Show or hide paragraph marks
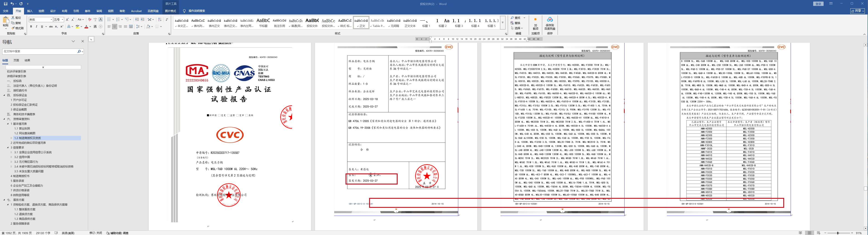This screenshot has height=235, width=868. pyautogui.click(x=167, y=19)
